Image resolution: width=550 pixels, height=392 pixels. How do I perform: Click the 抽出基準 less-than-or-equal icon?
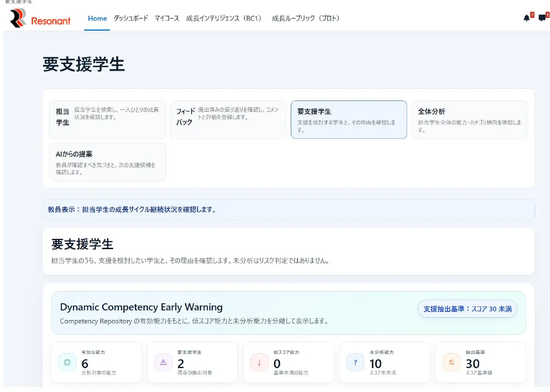click(451, 362)
